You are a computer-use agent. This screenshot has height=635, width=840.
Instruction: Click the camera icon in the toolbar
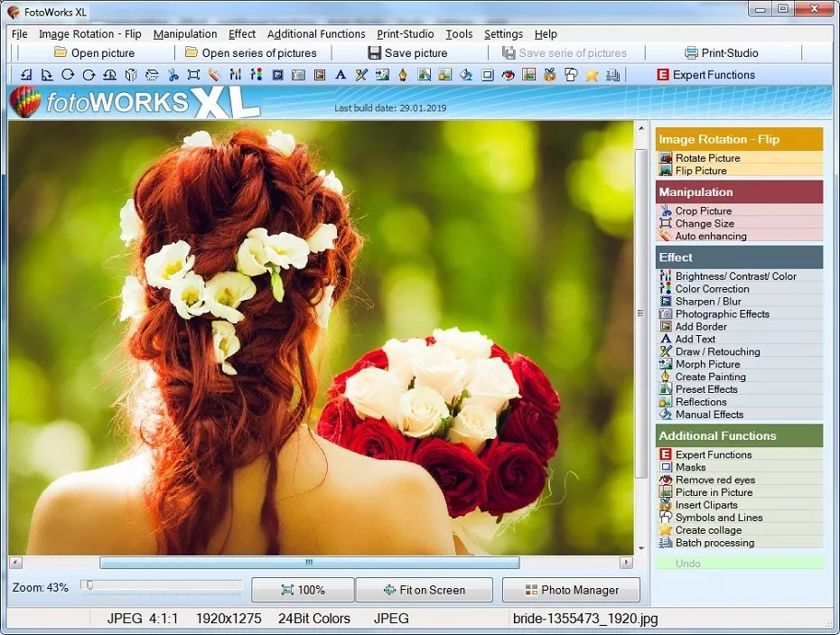point(298,75)
